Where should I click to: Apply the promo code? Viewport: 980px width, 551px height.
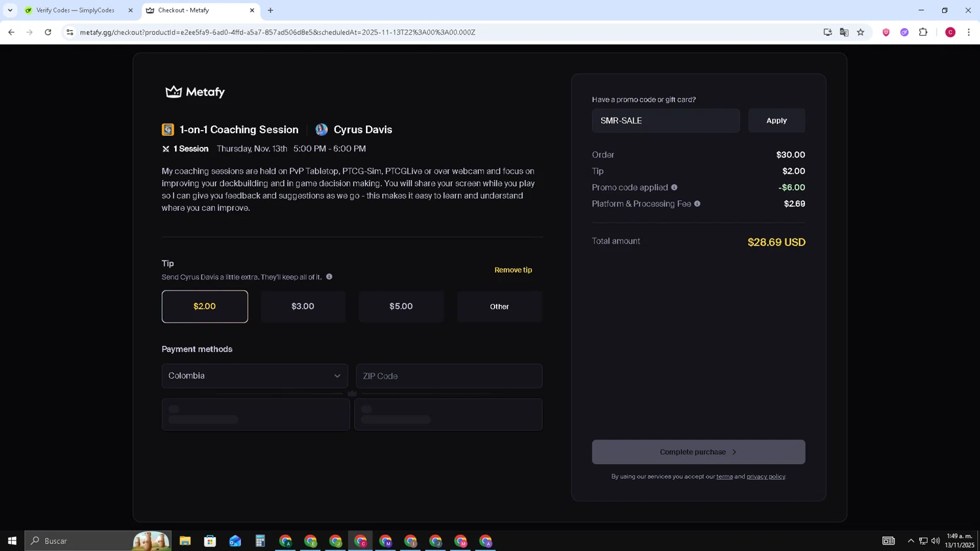pyautogui.click(x=776, y=121)
